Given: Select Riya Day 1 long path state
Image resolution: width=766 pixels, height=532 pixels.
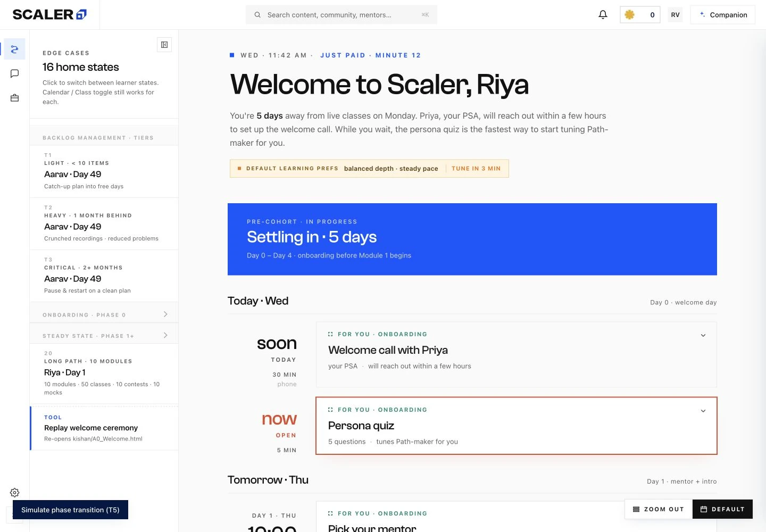Looking at the screenshot, I should click(x=104, y=373).
